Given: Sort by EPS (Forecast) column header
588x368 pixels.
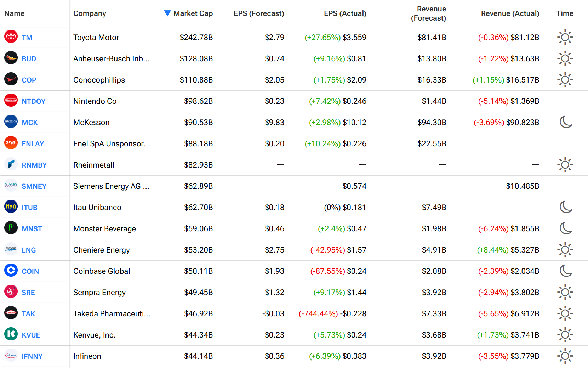Looking at the screenshot, I should [259, 13].
